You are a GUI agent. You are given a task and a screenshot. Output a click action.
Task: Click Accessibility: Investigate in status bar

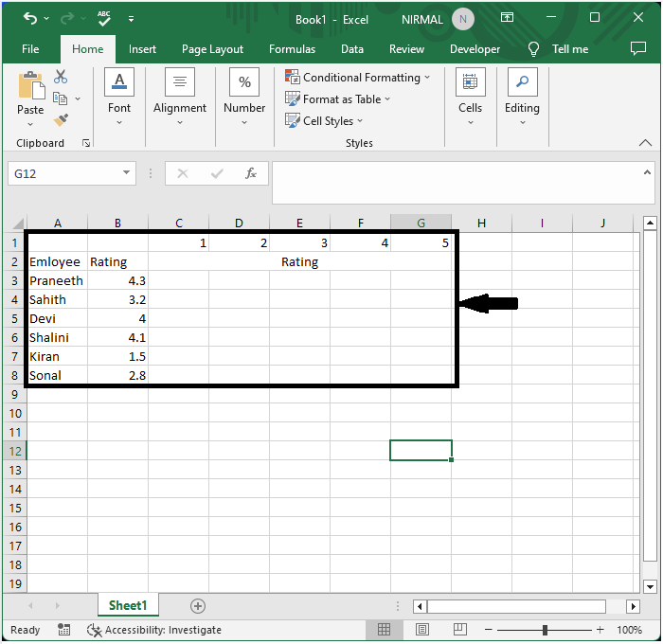click(153, 630)
